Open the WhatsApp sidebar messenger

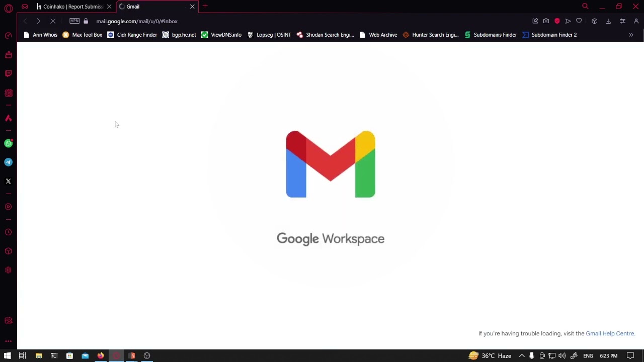[x=9, y=143]
